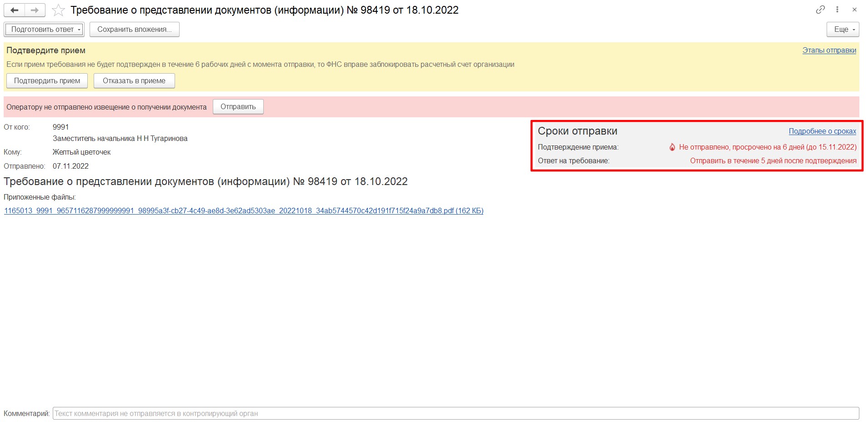Send notice with Отправить button
Screen dimensions: 868x426
(238, 107)
